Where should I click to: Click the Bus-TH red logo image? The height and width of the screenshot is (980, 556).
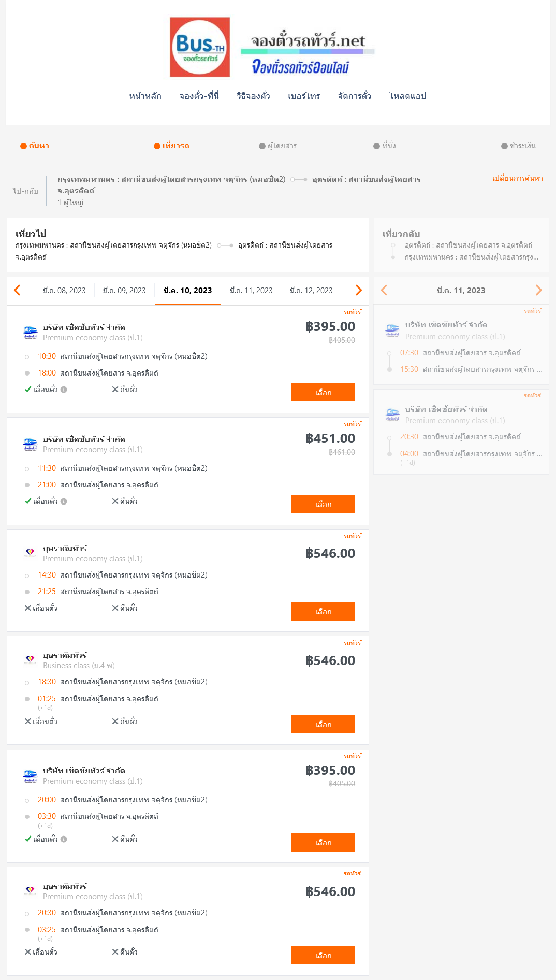(x=200, y=47)
